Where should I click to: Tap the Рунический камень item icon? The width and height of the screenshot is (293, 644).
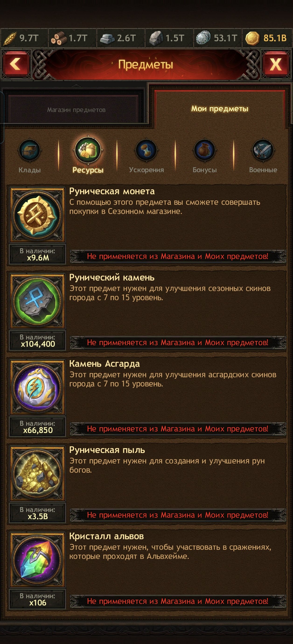[38, 302]
